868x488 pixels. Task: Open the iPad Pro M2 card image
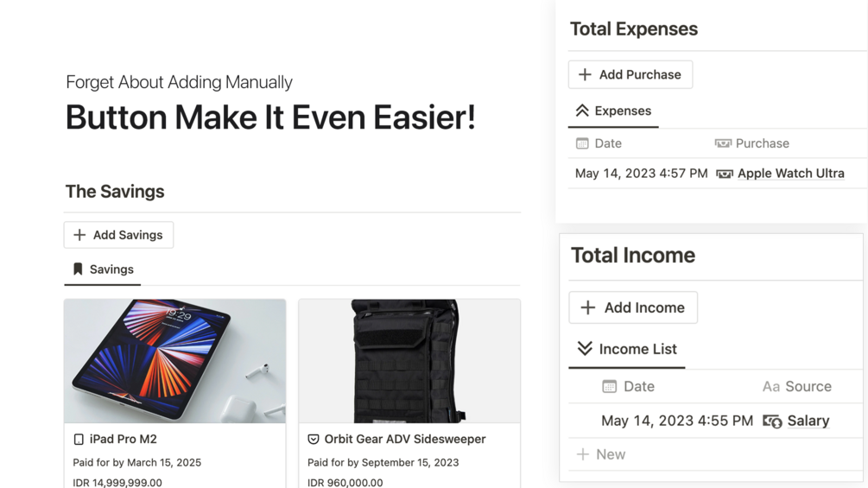(x=174, y=361)
